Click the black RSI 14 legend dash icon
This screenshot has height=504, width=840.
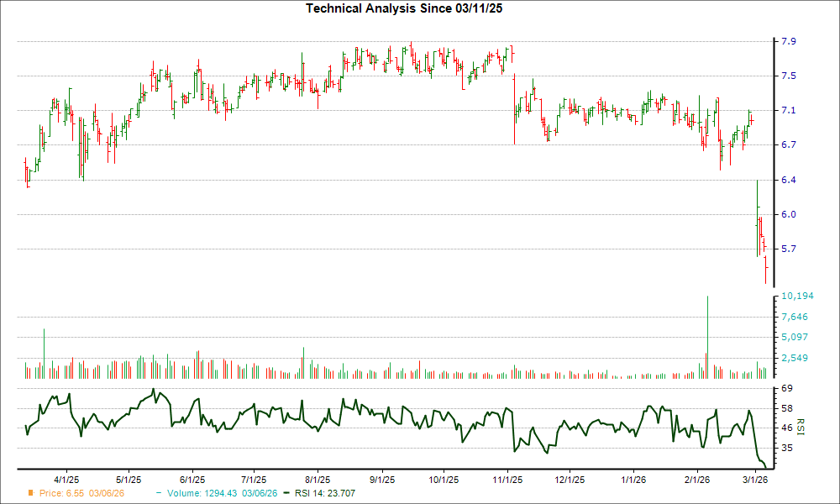tap(285, 494)
